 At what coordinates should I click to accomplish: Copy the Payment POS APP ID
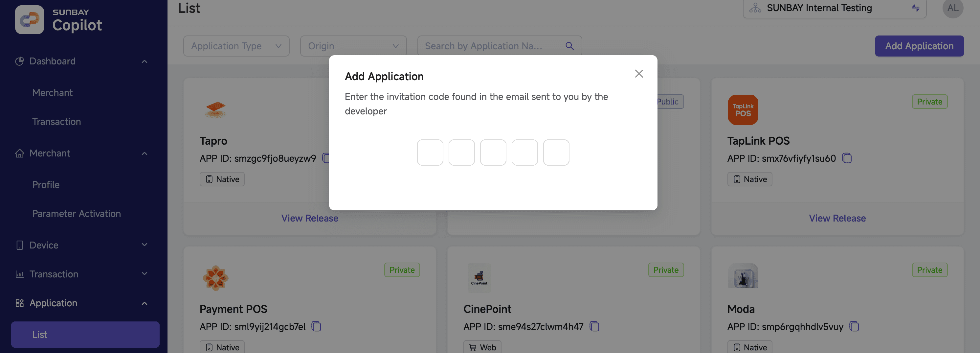(316, 326)
